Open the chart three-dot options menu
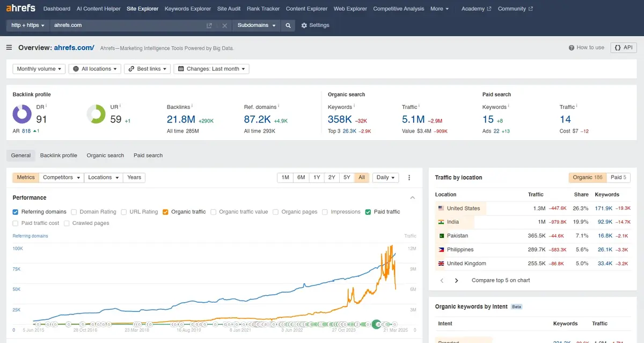644x343 pixels. 409,178
